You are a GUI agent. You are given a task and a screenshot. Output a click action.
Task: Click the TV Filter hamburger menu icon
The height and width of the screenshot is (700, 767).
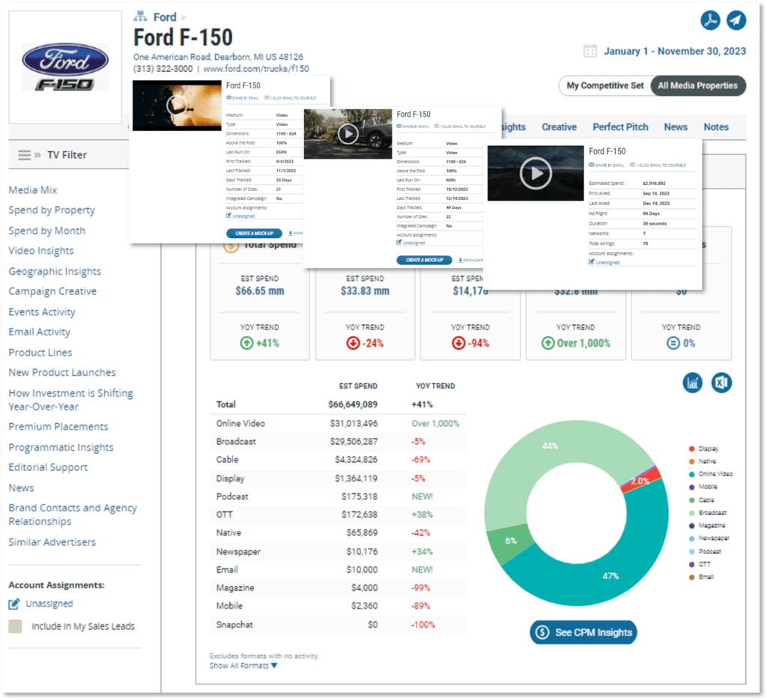pyautogui.click(x=24, y=155)
